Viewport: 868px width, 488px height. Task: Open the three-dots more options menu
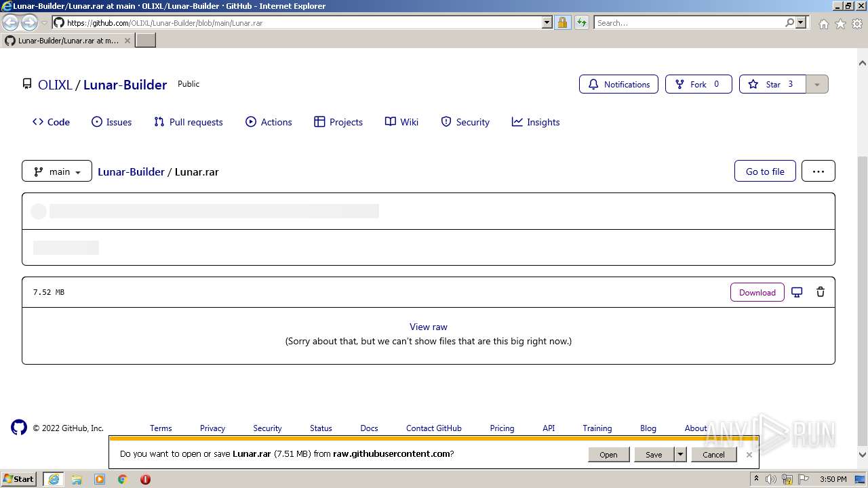(x=818, y=171)
